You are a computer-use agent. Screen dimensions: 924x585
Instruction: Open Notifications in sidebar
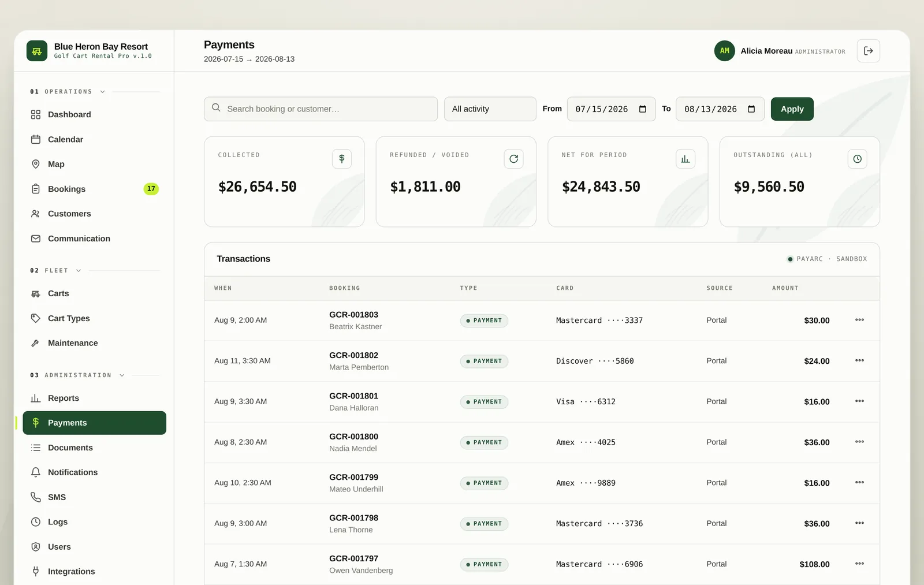tap(94, 472)
